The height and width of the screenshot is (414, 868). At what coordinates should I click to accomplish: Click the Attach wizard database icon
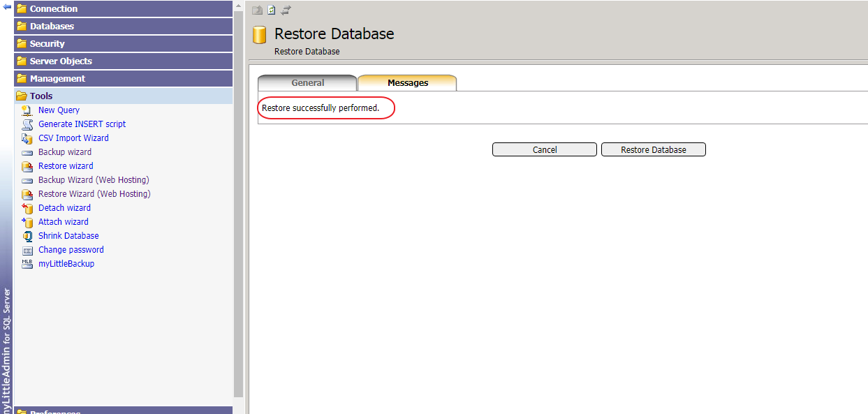[27, 222]
